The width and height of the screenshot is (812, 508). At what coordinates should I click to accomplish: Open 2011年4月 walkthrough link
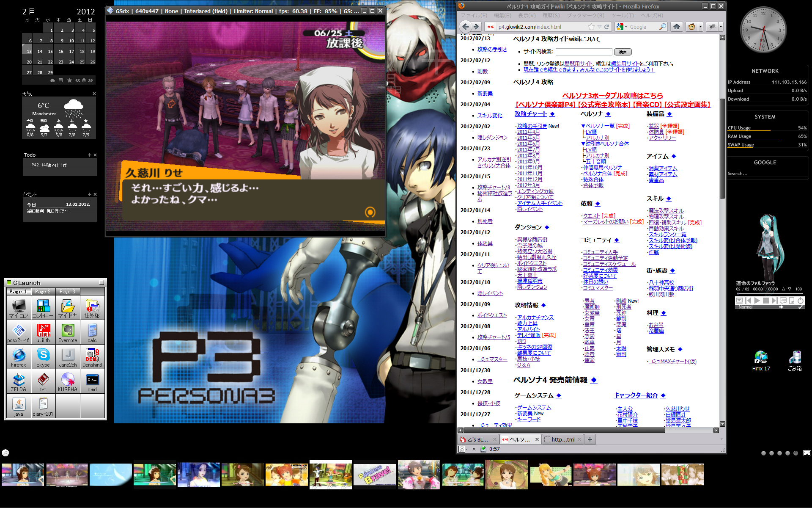tap(528, 132)
